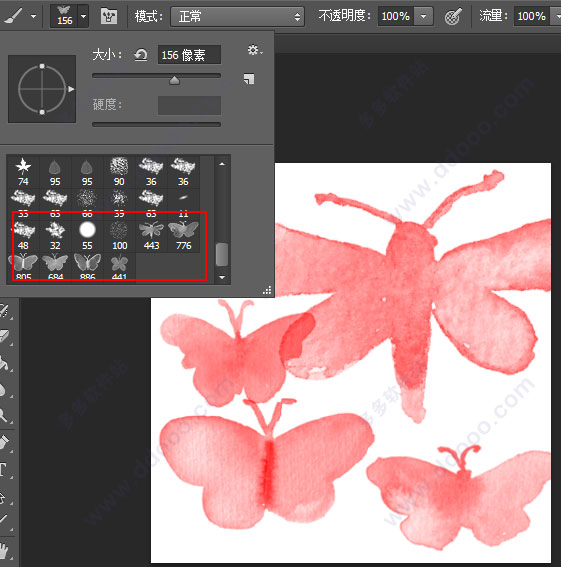Expand the brush preset 156 dropdown
Viewport: 561px width, 567px height.
point(84,16)
